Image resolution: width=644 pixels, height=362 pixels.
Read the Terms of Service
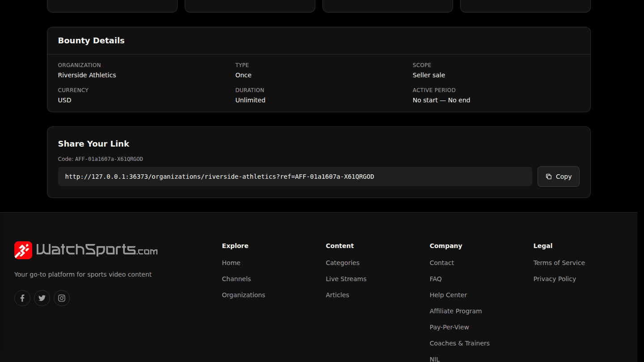[559, 263]
